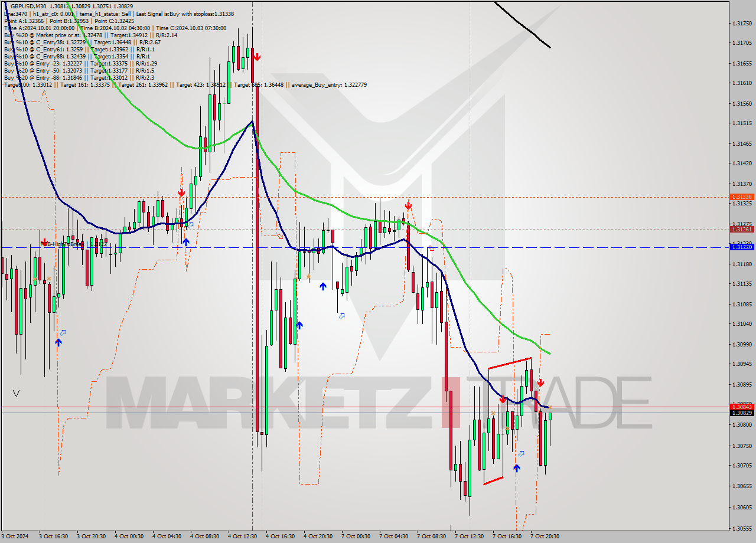This screenshot has height=543, width=756.
Task: Click the 'average_Buy_entry: 1.322779' text
Action: click(x=328, y=85)
